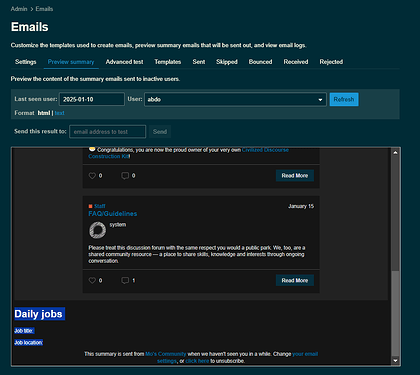Switch format to text

60,113
